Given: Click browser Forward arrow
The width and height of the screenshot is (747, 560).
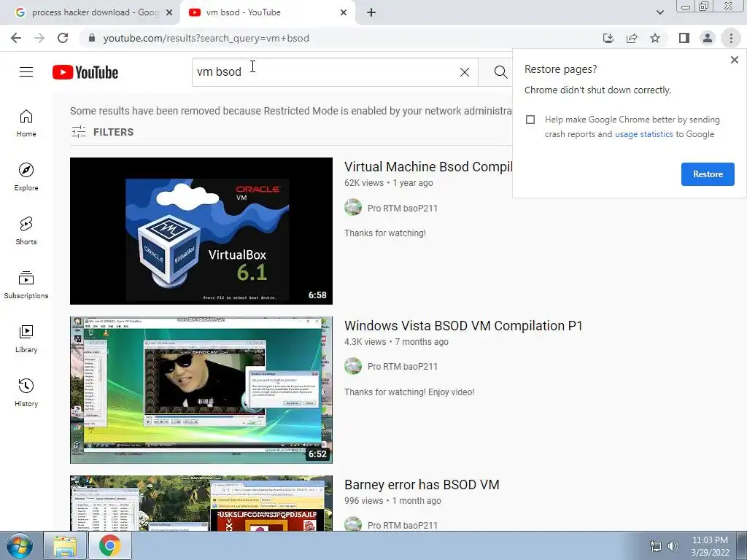Looking at the screenshot, I should 39,38.
